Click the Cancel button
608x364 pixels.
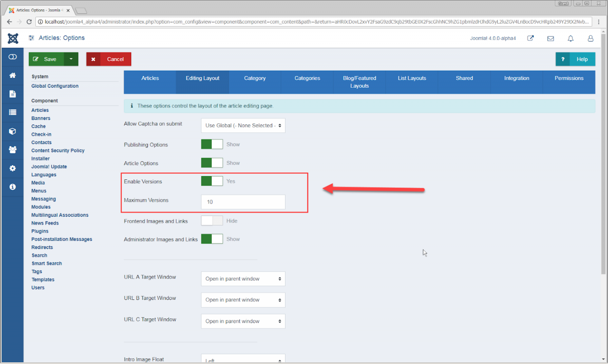108,59
